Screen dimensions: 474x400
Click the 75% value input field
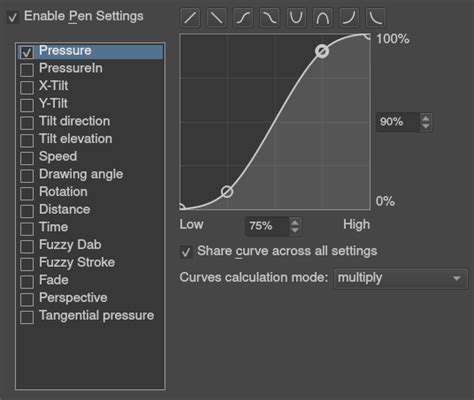coord(267,226)
